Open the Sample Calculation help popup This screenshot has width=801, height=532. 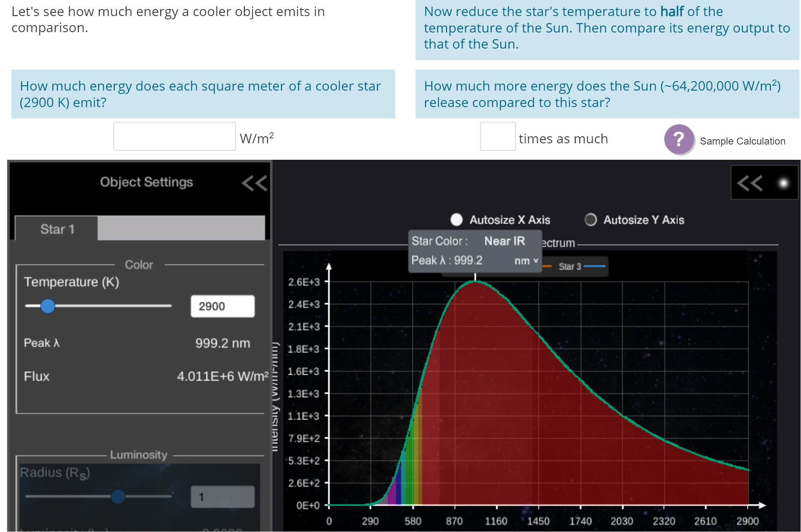coord(679,140)
